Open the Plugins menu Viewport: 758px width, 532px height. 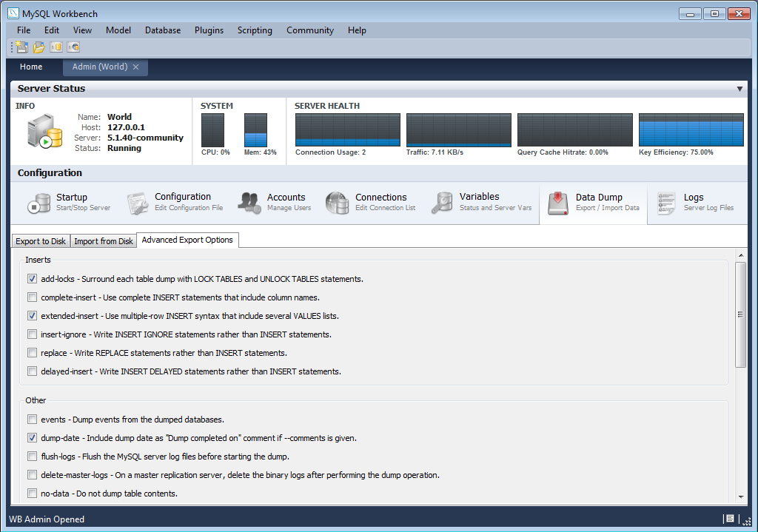tap(209, 30)
